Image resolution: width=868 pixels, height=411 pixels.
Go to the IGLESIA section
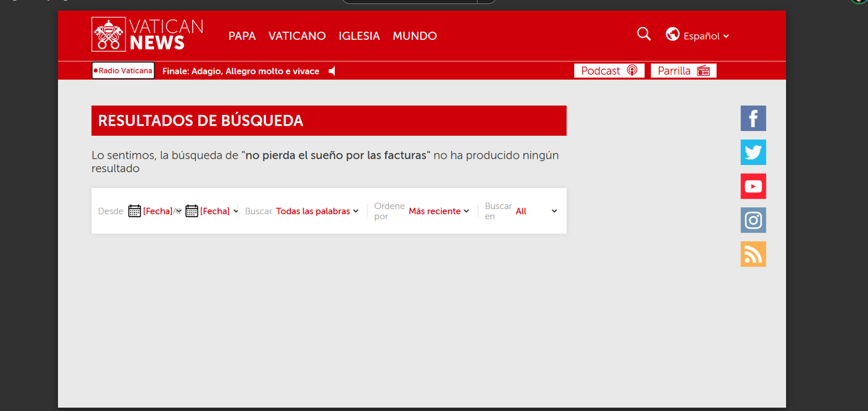tap(359, 36)
